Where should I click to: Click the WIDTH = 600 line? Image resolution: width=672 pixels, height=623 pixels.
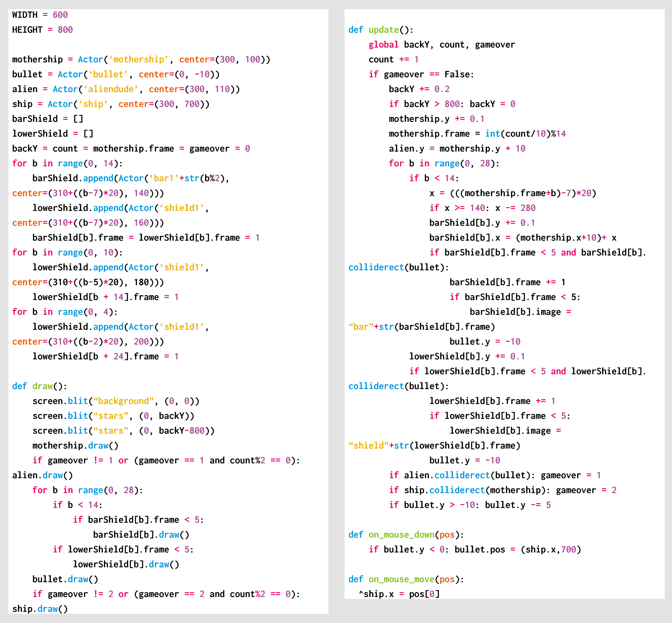(x=40, y=15)
